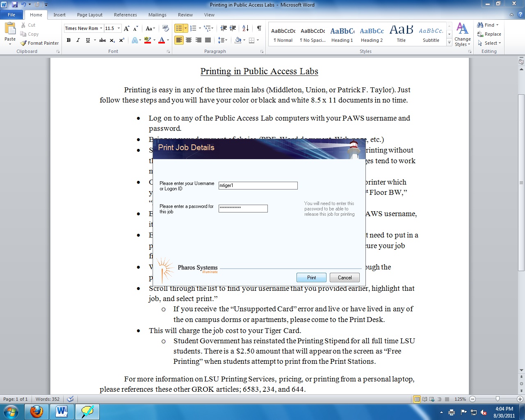The image size is (525, 420).
Task: Click the Shrink Font icon
Action: (x=136, y=28)
